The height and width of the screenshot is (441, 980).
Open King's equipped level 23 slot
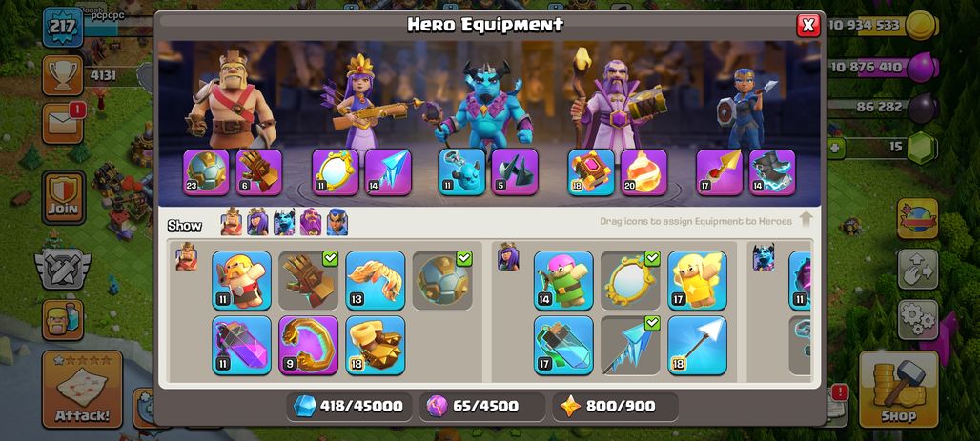tap(206, 171)
